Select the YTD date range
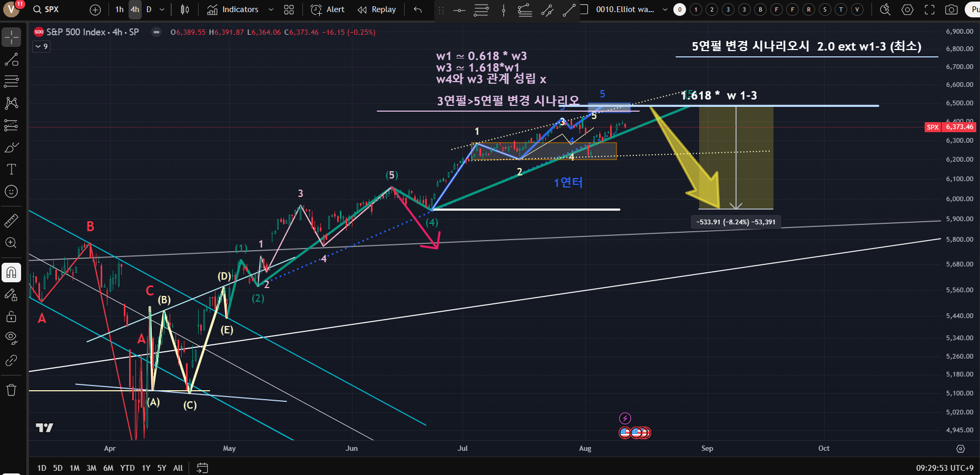The image size is (980, 475). pyautogui.click(x=127, y=468)
